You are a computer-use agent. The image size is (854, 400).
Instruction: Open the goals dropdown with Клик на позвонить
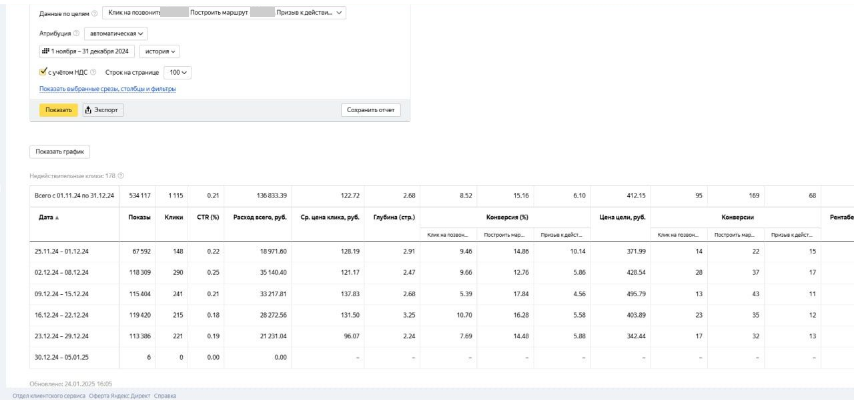[224, 13]
